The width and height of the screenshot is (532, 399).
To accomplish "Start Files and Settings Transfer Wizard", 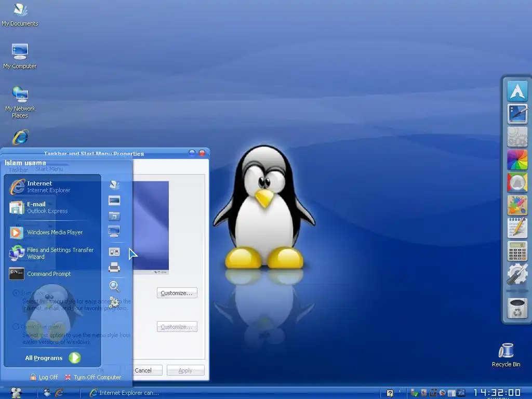I will pyautogui.click(x=52, y=253).
